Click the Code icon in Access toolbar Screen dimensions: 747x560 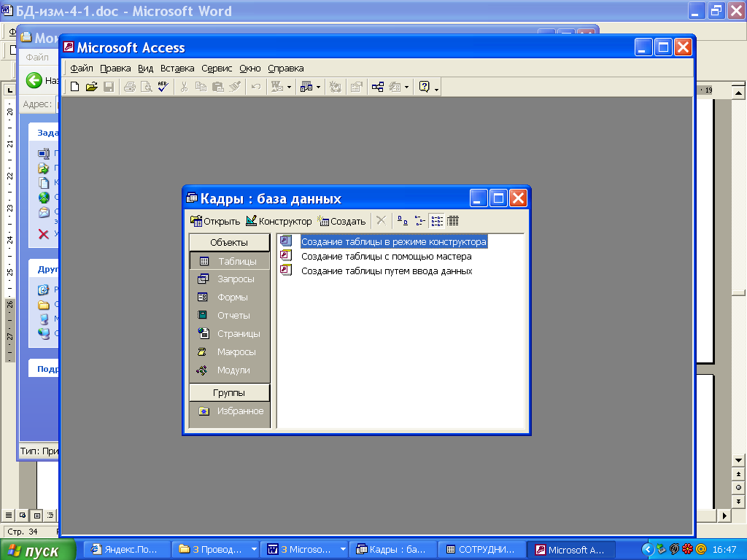336,87
